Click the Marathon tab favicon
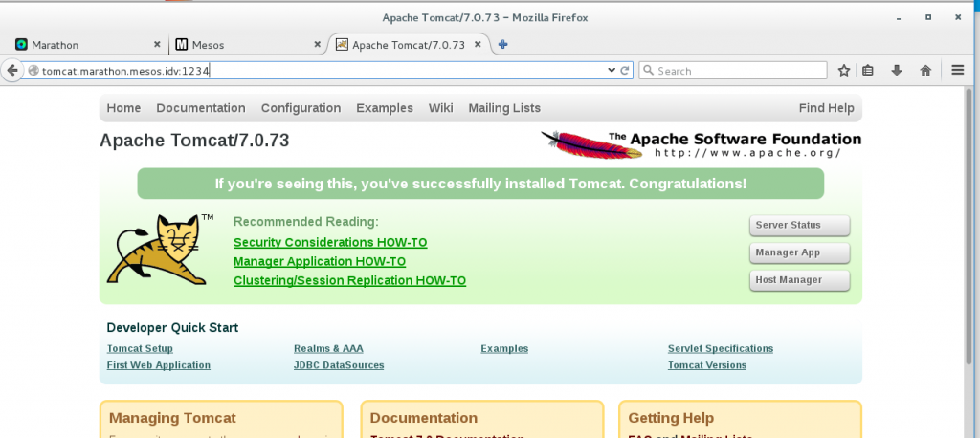The image size is (980, 438). pyautogui.click(x=22, y=44)
